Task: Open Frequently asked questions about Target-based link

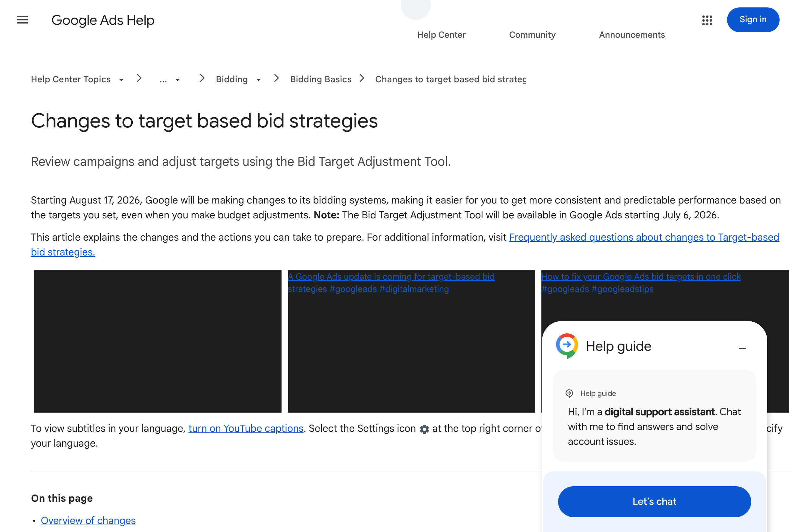Action: [644, 237]
